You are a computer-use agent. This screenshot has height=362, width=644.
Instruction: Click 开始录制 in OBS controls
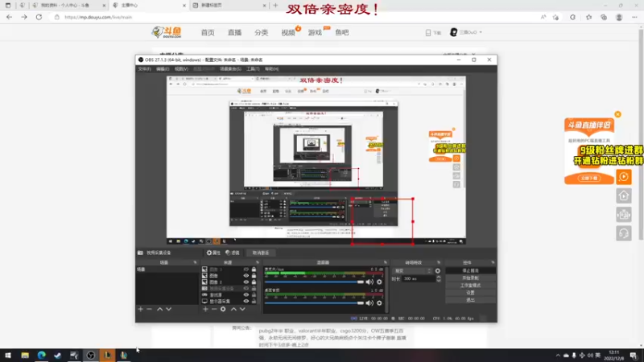(x=470, y=278)
